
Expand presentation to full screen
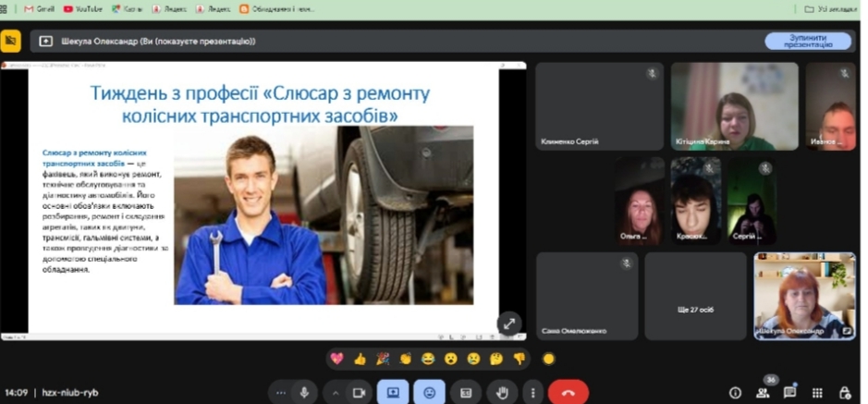click(x=508, y=323)
